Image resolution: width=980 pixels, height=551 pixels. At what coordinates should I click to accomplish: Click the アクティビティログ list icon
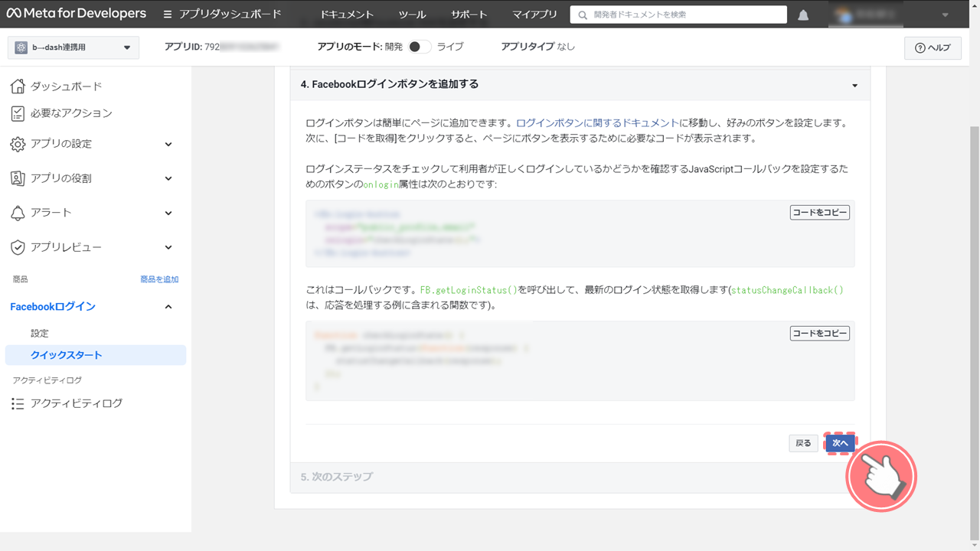point(18,403)
